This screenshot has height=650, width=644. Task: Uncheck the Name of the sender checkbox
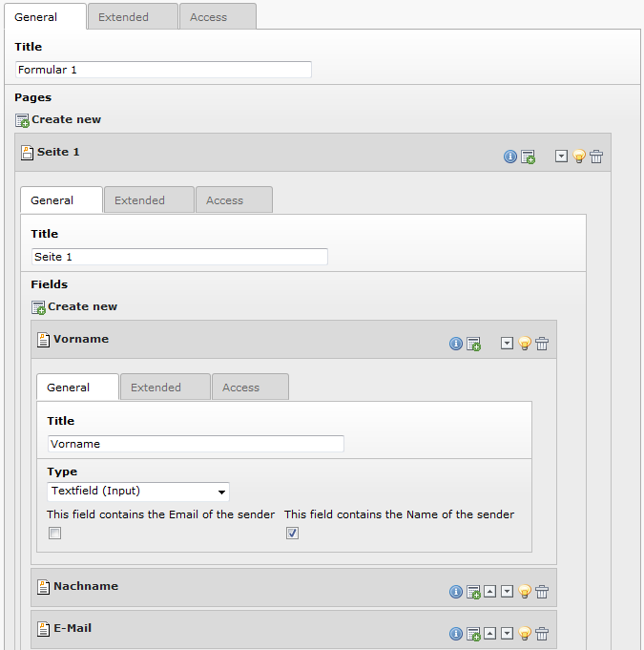(292, 534)
